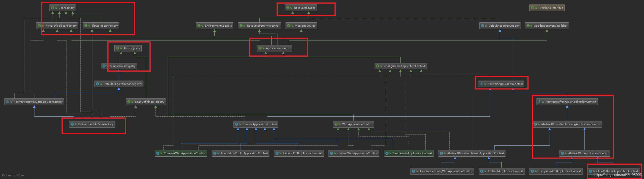Viewport: 644px width, 179px height.
Task: Click the GenericXmlApplicationContext label
Action: pyautogui.click(x=303, y=153)
